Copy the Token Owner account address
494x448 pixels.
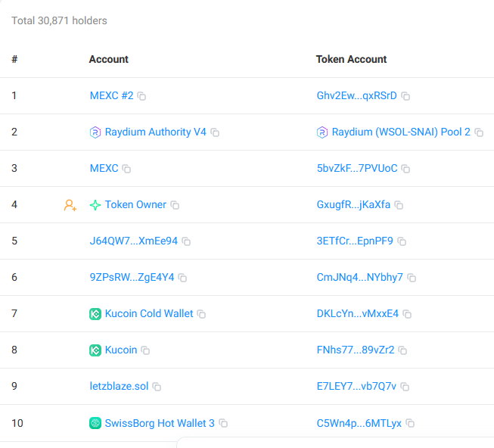point(175,205)
